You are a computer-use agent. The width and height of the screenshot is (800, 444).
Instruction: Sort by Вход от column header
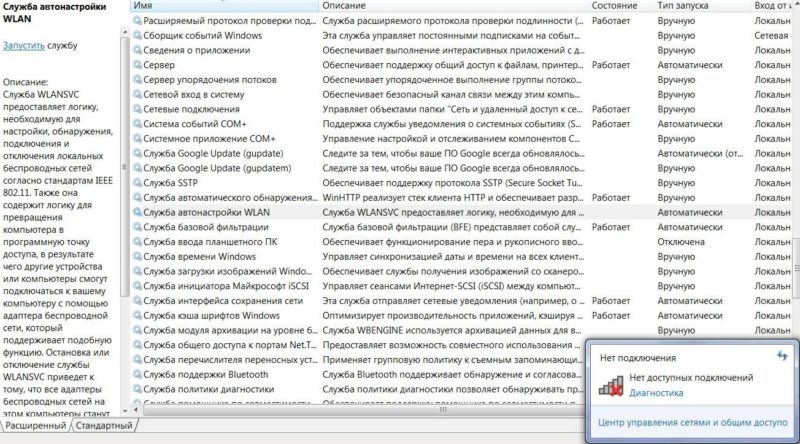point(774,6)
